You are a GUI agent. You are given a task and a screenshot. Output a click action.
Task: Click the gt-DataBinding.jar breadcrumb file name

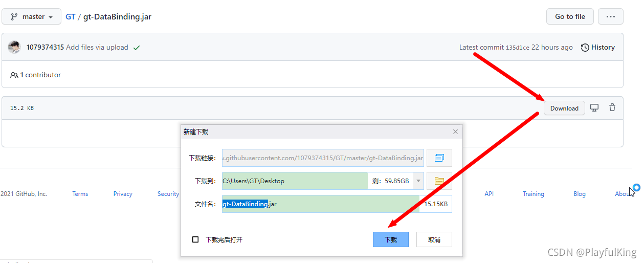pos(117,16)
